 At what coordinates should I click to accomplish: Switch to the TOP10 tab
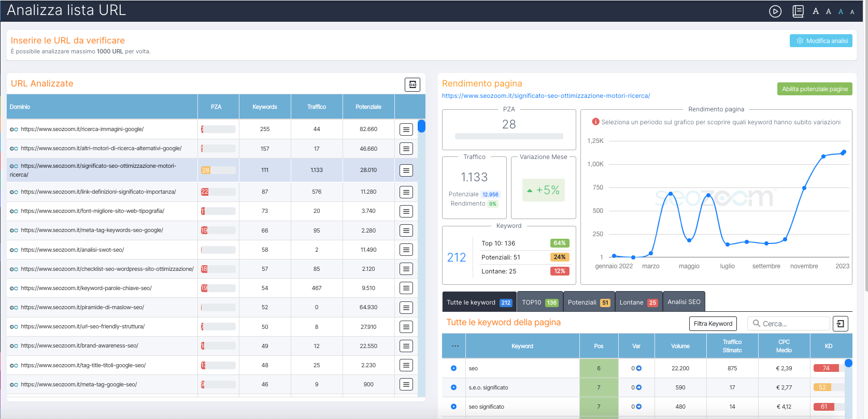point(539,302)
